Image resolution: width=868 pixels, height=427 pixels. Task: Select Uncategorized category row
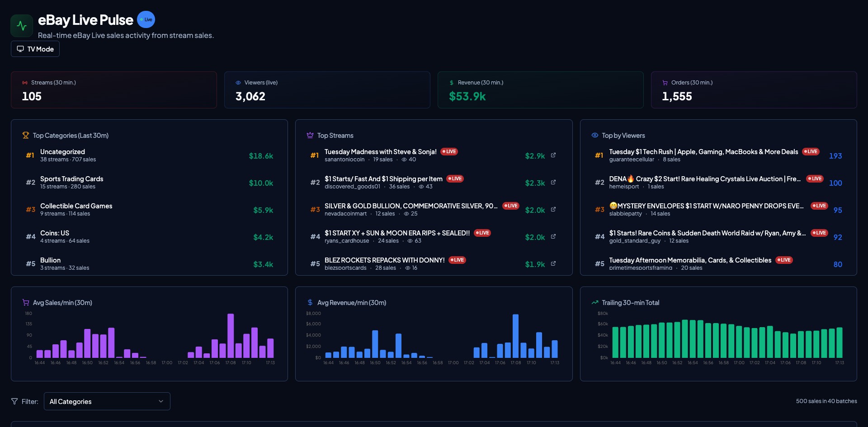tap(149, 155)
